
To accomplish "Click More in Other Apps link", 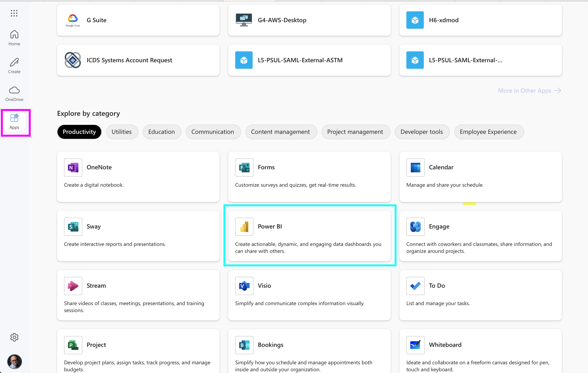I will 529,91.
